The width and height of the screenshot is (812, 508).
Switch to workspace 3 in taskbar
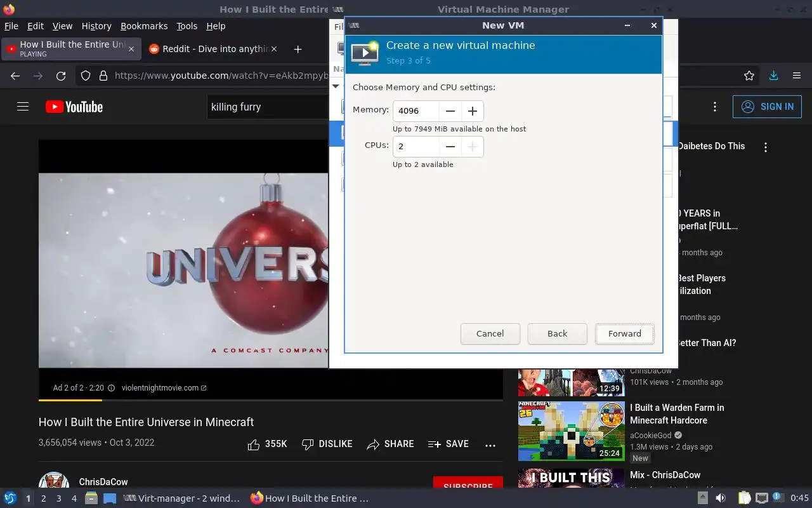tap(58, 498)
